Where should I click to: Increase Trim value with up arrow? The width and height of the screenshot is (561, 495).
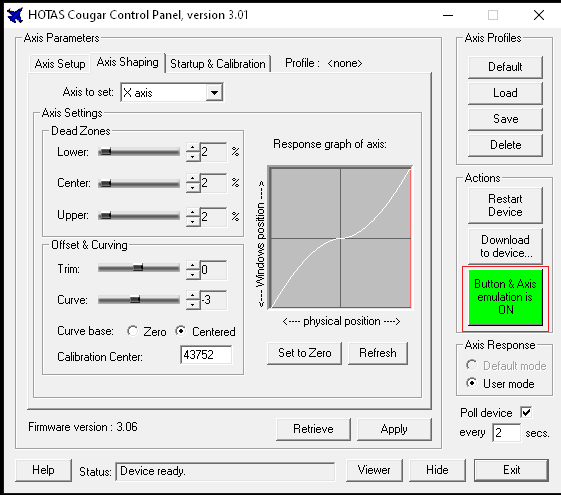[x=193, y=265]
